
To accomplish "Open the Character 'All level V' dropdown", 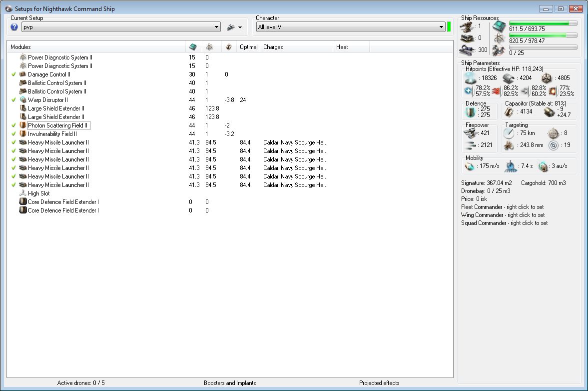I will click(x=351, y=27).
